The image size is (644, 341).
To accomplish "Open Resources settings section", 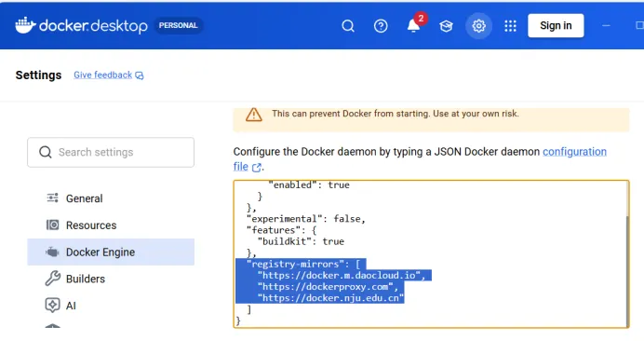I will (x=111, y=225).
